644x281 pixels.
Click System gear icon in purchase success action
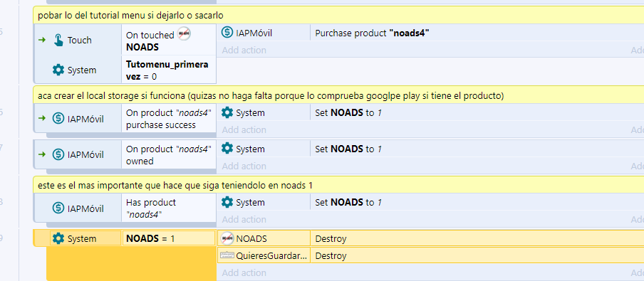pyautogui.click(x=227, y=112)
